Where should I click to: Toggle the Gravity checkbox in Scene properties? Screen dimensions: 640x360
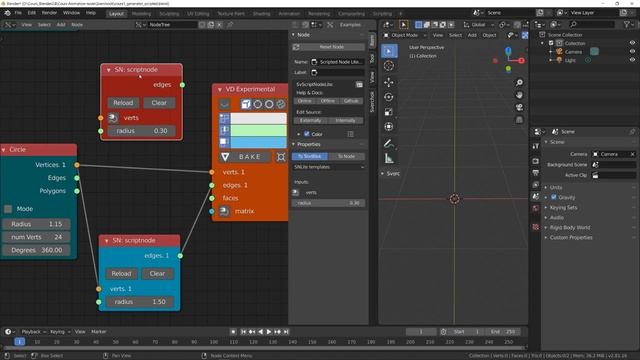click(x=554, y=197)
